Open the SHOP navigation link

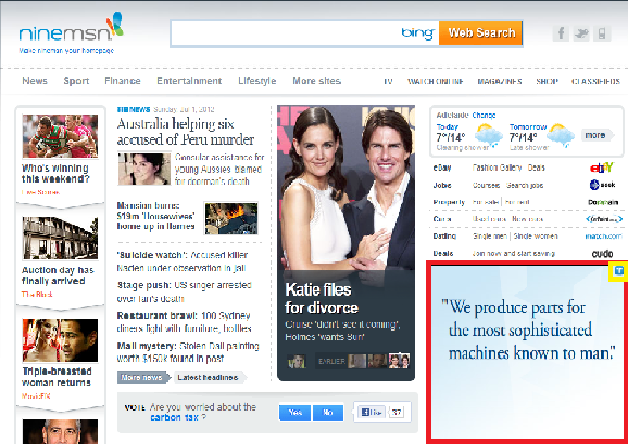(x=547, y=81)
